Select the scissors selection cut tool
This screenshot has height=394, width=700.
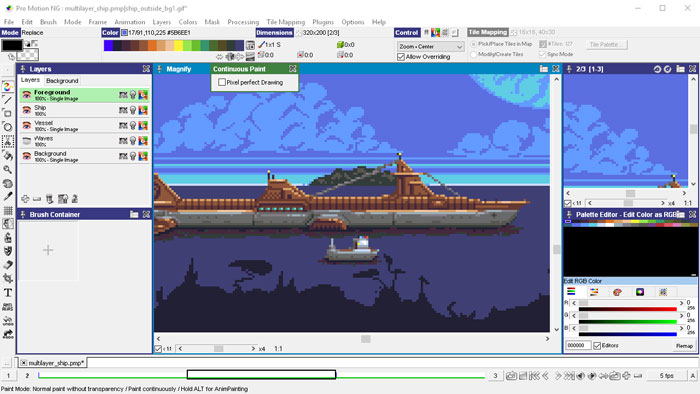[x=8, y=141]
